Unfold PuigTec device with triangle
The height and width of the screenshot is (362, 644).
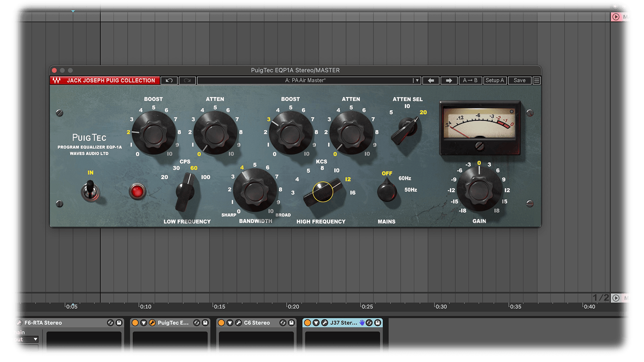144,323
